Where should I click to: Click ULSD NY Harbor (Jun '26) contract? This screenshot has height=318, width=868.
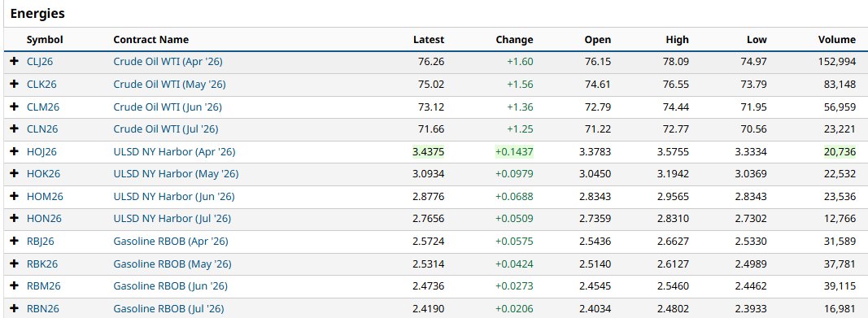pyautogui.click(x=174, y=196)
